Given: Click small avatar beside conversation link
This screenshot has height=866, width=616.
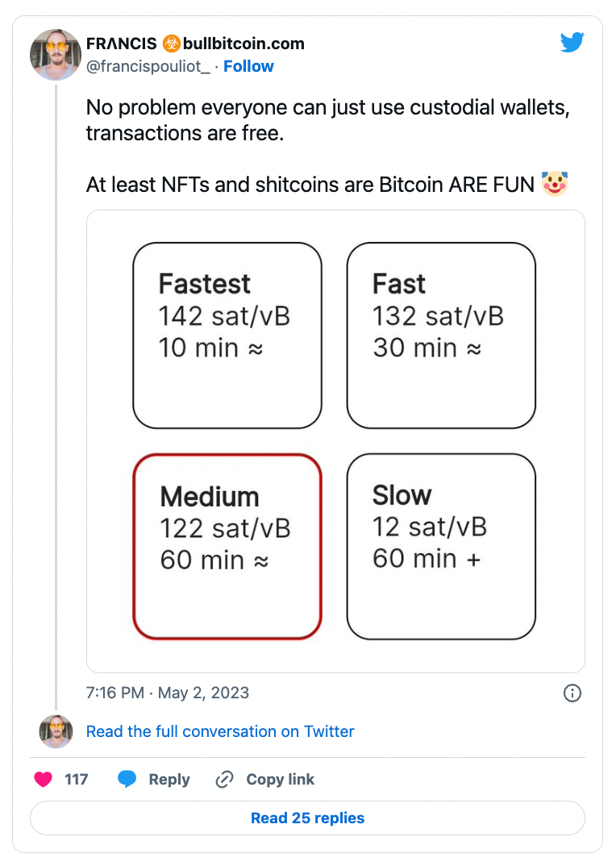Looking at the screenshot, I should click(x=56, y=731).
